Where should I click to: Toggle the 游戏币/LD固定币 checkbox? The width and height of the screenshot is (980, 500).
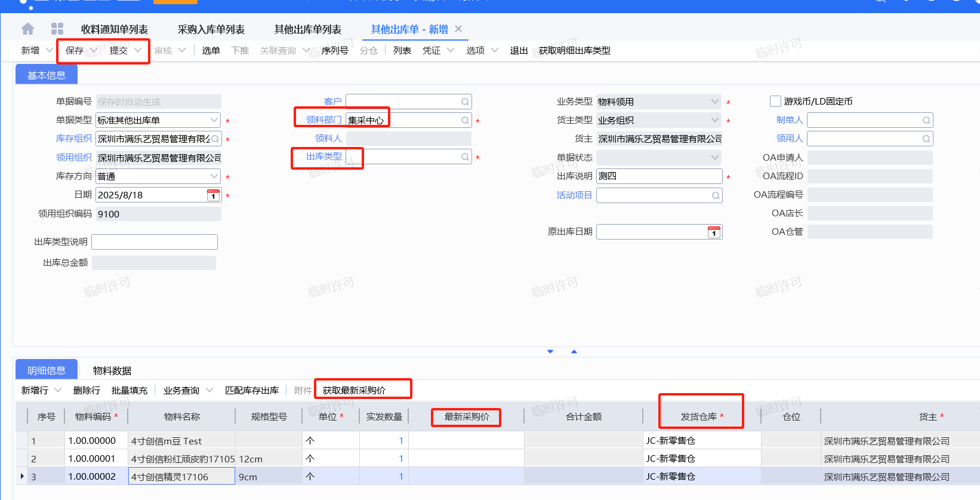pyautogui.click(x=775, y=102)
